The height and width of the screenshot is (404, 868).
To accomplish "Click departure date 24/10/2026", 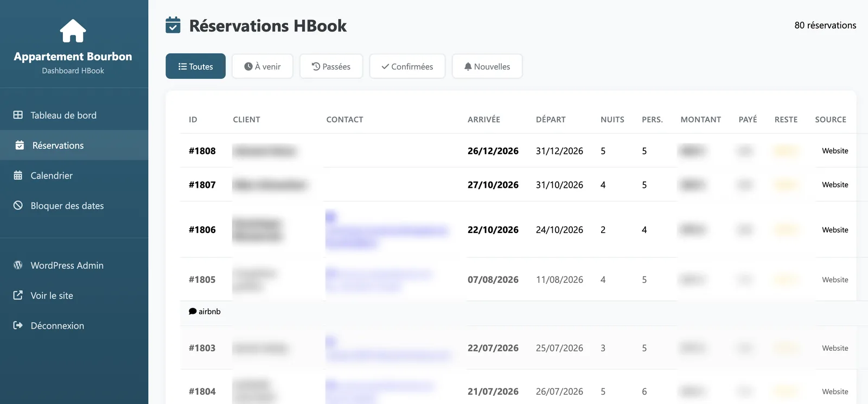I will click(559, 230).
